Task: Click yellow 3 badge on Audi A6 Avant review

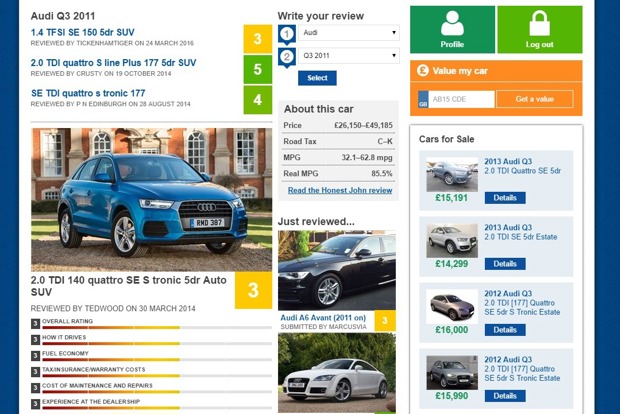Action: point(385,321)
